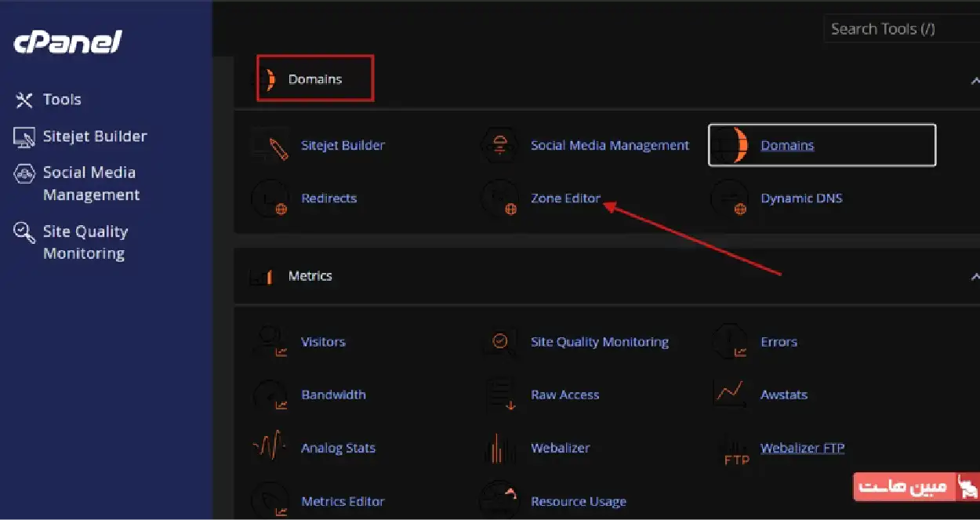Open the Zone Editor link

(x=565, y=198)
